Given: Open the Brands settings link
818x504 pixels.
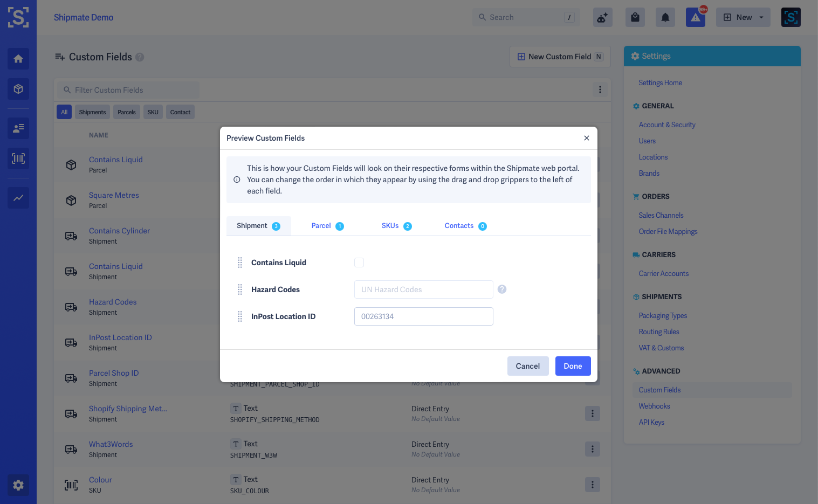Looking at the screenshot, I should click(x=649, y=173).
